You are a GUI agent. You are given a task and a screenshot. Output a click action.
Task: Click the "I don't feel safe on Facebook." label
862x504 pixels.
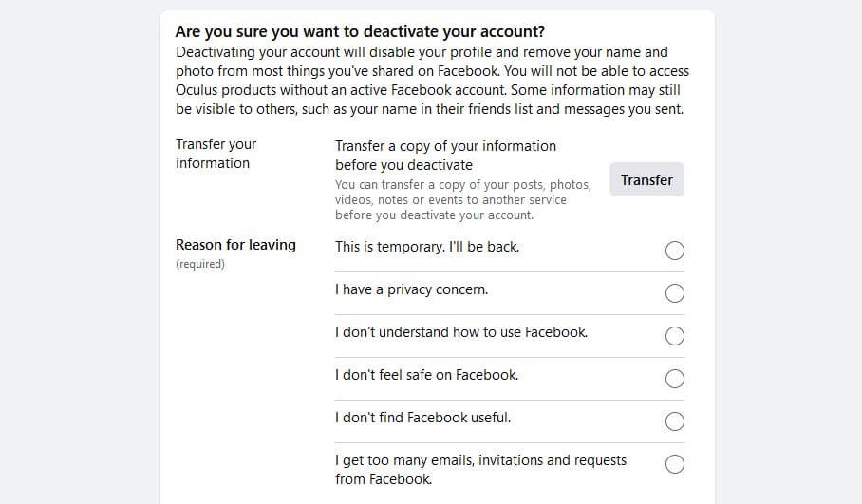click(426, 375)
